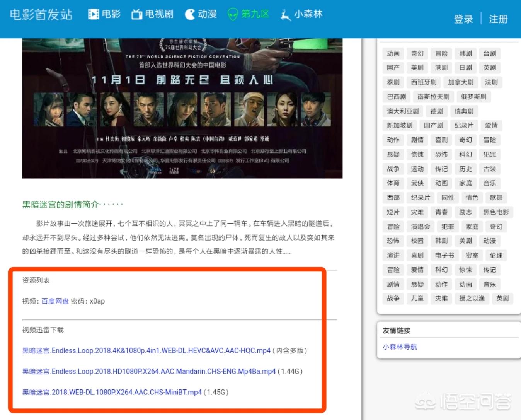Viewport: 521px width, 420px height.
Task: Select the 加拿大剧 tag
Action: click(x=461, y=82)
